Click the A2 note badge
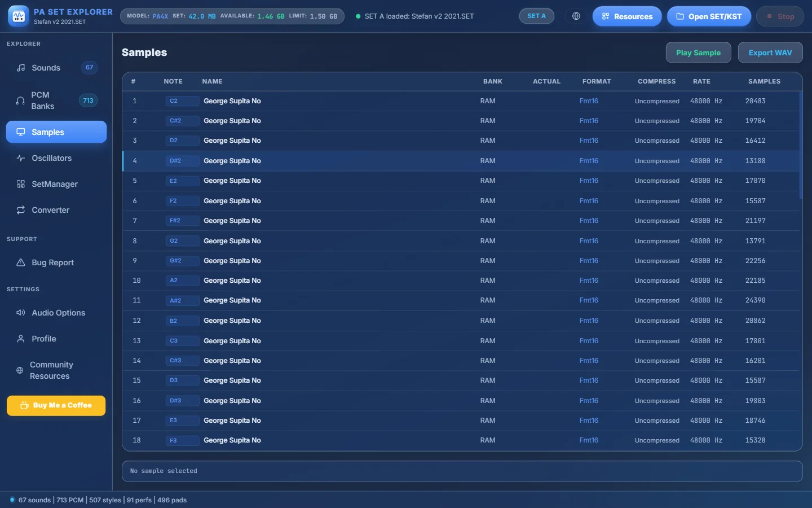Image resolution: width=812 pixels, height=508 pixels. (x=182, y=281)
